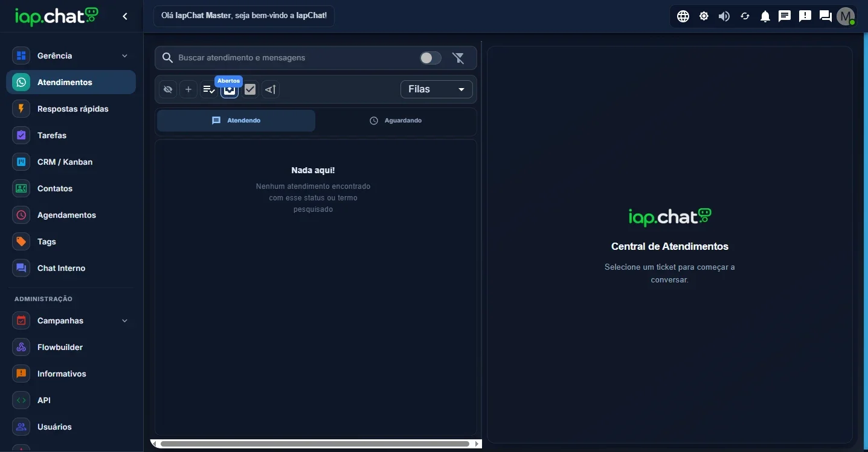This screenshot has height=452, width=868.
Task: Click the Respostas rápidas lightning icon
Action: click(21, 109)
